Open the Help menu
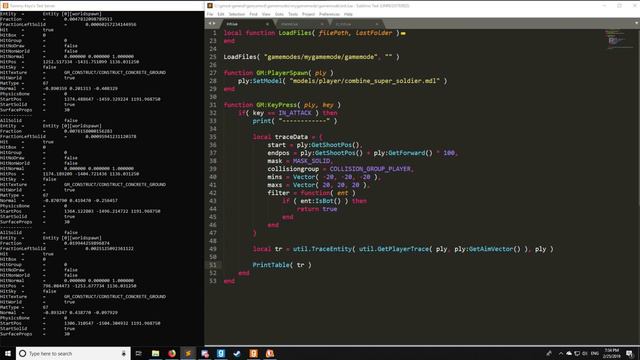640x360 pixels. point(348,14)
